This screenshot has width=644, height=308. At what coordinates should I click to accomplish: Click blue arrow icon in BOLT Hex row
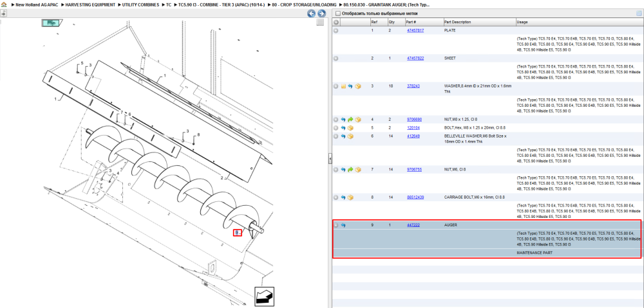click(x=343, y=128)
